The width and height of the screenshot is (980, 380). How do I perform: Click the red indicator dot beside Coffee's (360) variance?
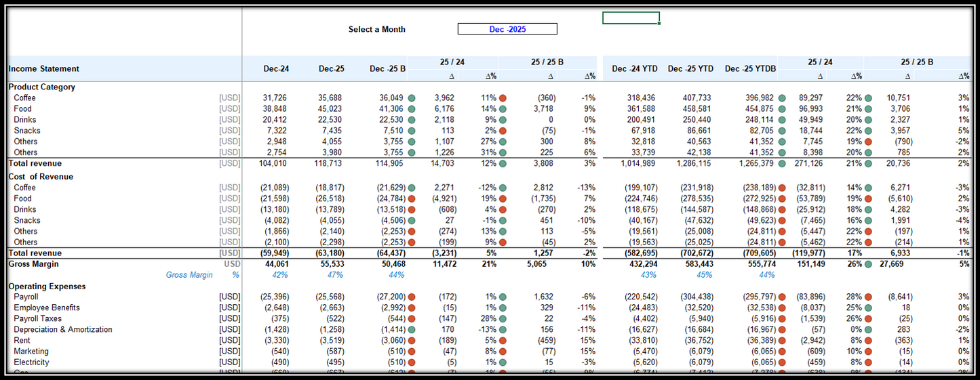pos(503,98)
